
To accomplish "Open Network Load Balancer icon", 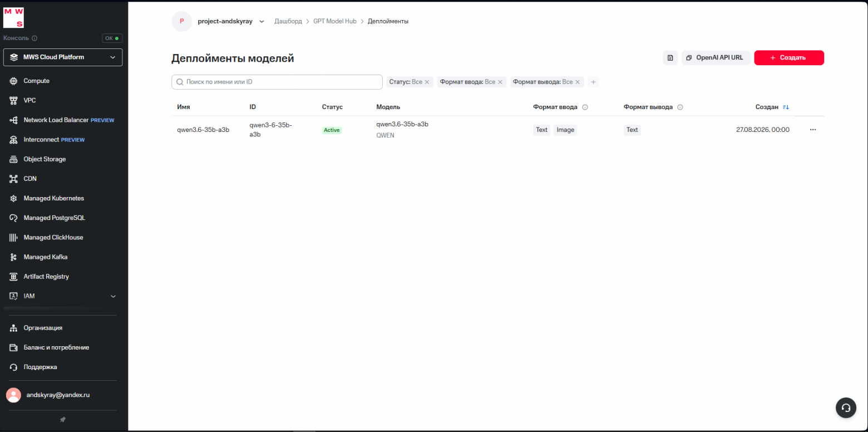I will [13, 120].
